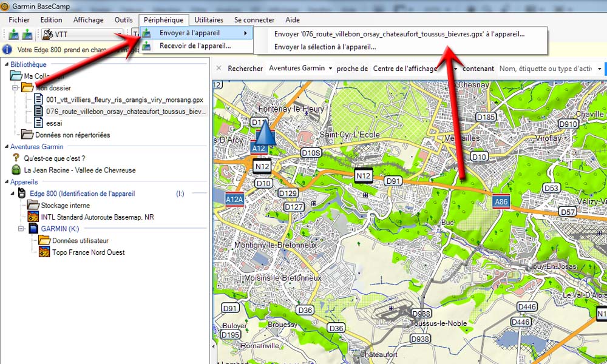Choose Envoyer à l'appareil menu entry
The width and height of the screenshot is (607, 364).
tap(196, 33)
